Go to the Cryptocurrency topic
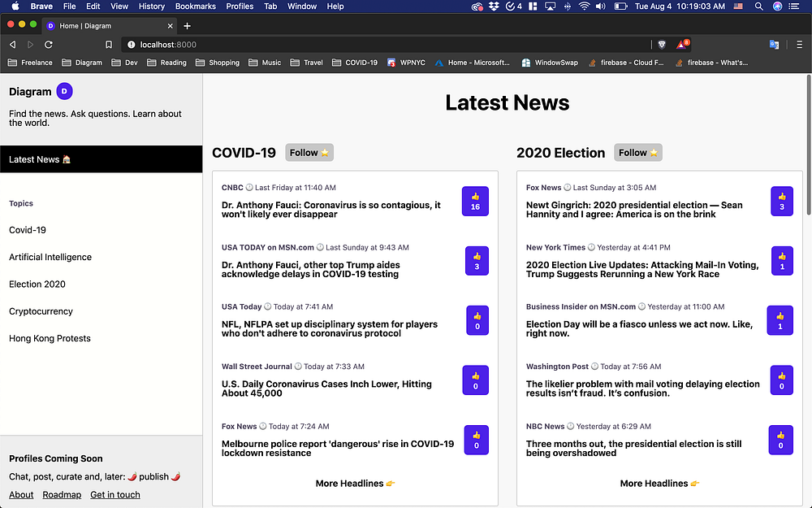The height and width of the screenshot is (508, 812). (x=41, y=311)
